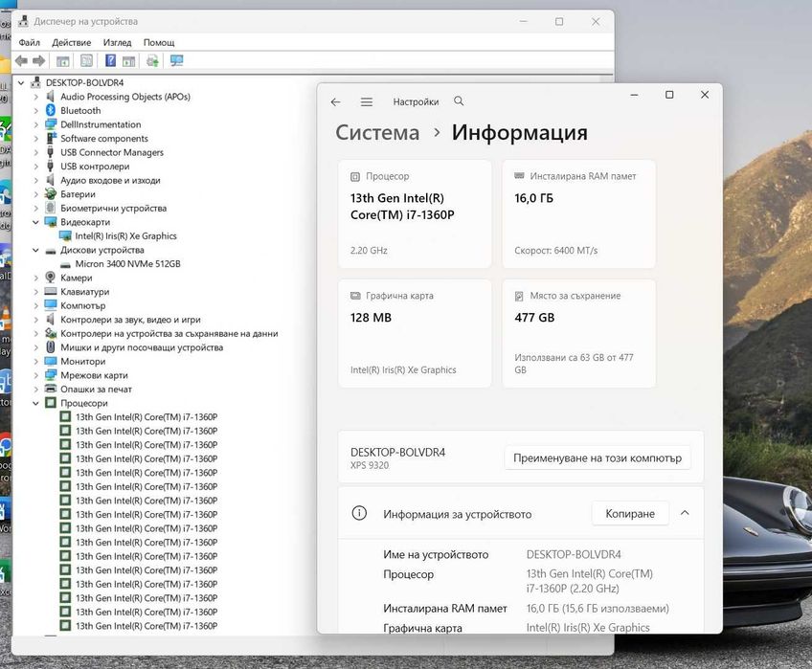The height and width of the screenshot is (669, 812).
Task: Click the Процесор info card
Action: (x=415, y=213)
